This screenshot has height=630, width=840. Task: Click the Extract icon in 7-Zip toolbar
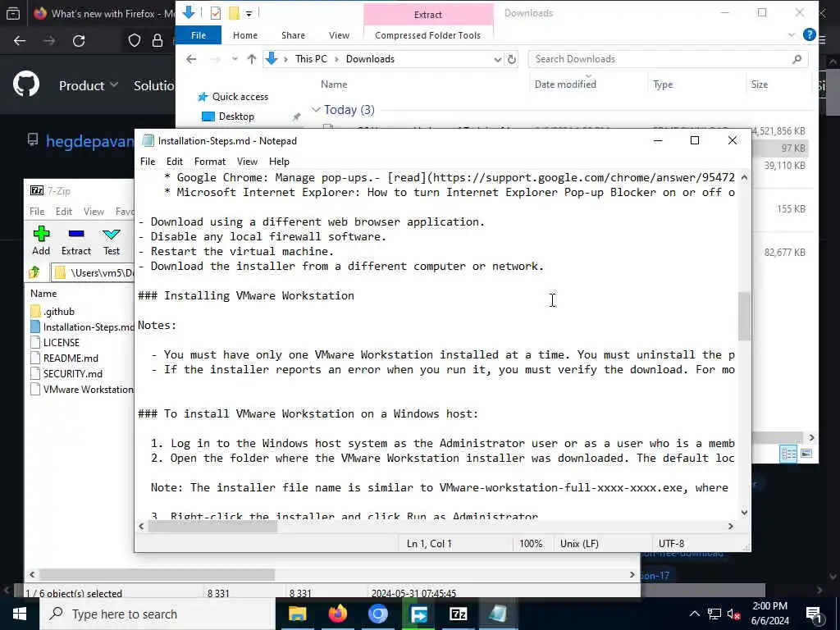[76, 234]
